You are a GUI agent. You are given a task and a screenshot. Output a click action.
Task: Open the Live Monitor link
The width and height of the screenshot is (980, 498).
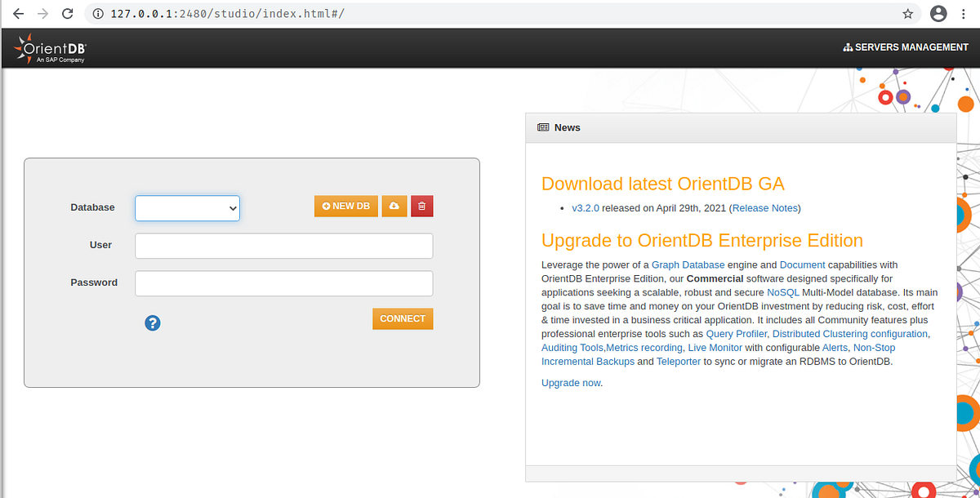point(715,348)
